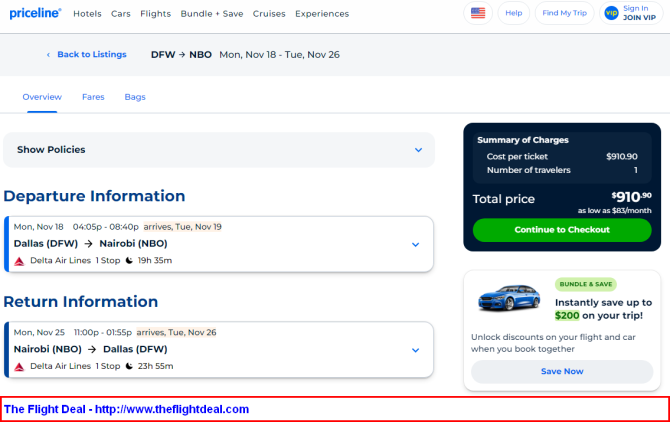Expand Dallas to Nairobi departure details
The height and width of the screenshot is (422, 670).
pyautogui.click(x=415, y=245)
